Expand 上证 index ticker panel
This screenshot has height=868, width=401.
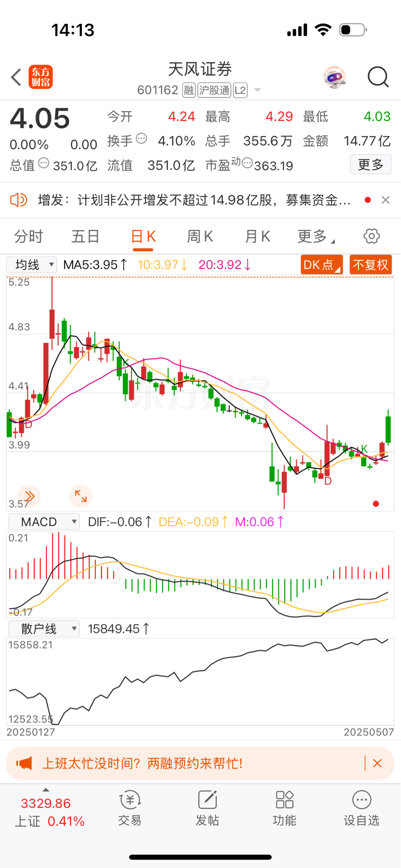click(x=46, y=790)
